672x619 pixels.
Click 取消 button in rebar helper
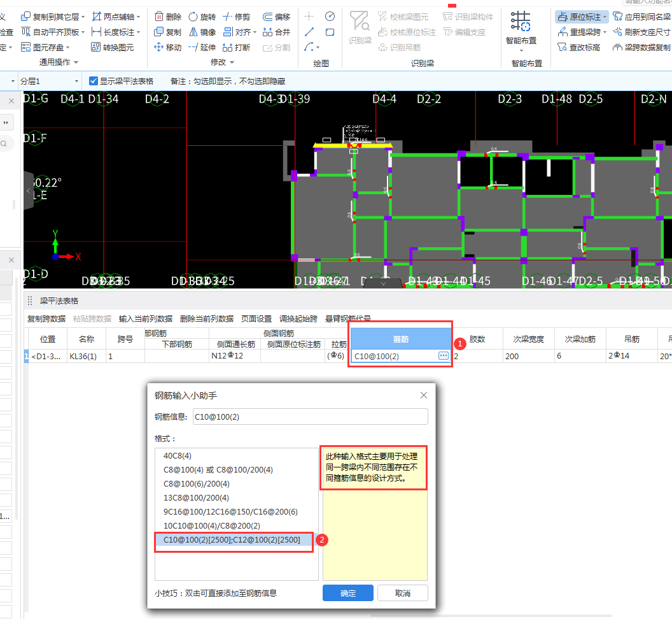pyautogui.click(x=402, y=594)
